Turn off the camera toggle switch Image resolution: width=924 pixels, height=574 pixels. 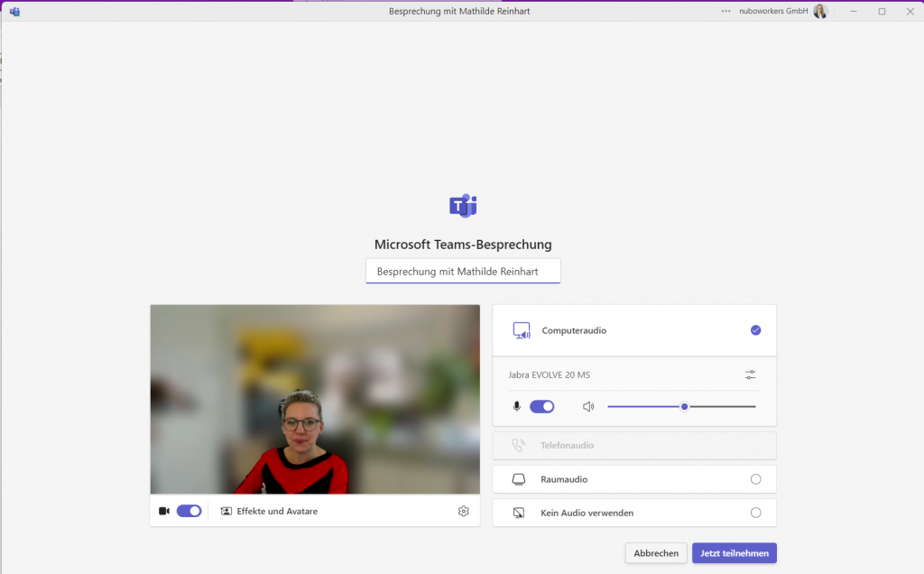coord(189,511)
